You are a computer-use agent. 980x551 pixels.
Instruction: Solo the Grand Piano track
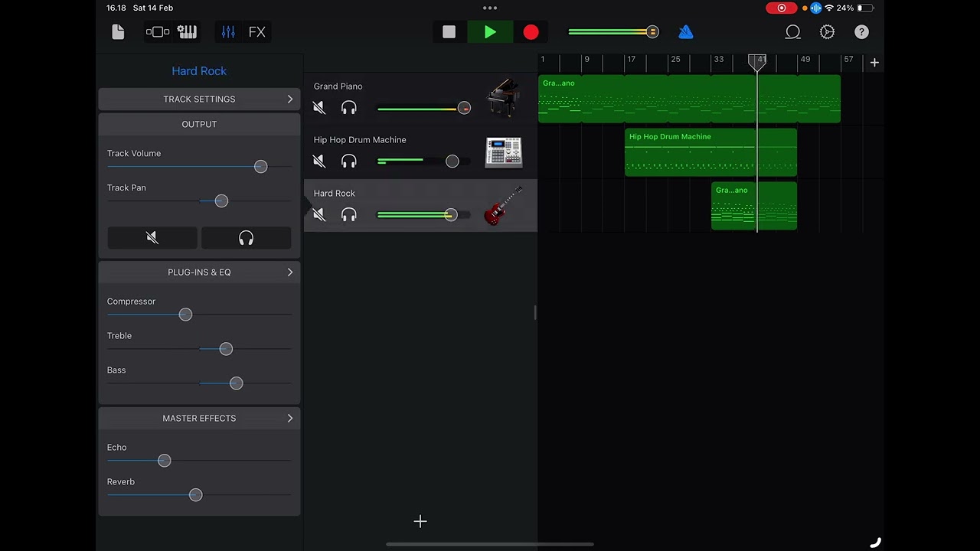pos(349,108)
